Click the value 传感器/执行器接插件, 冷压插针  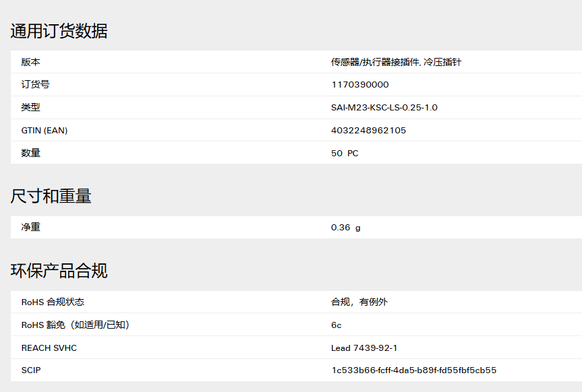396,62
